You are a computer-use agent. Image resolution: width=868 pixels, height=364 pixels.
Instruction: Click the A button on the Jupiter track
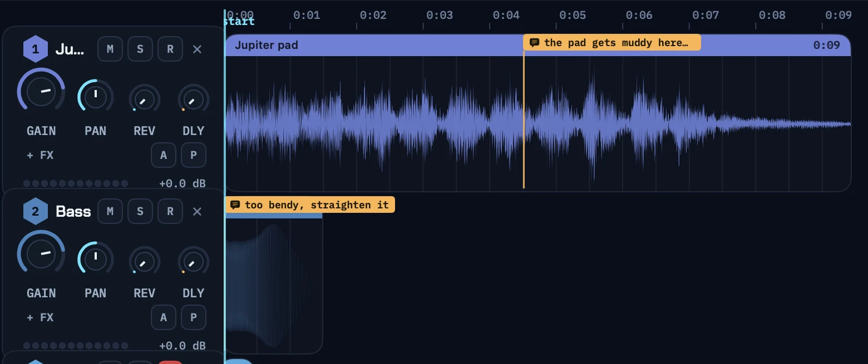pos(164,155)
